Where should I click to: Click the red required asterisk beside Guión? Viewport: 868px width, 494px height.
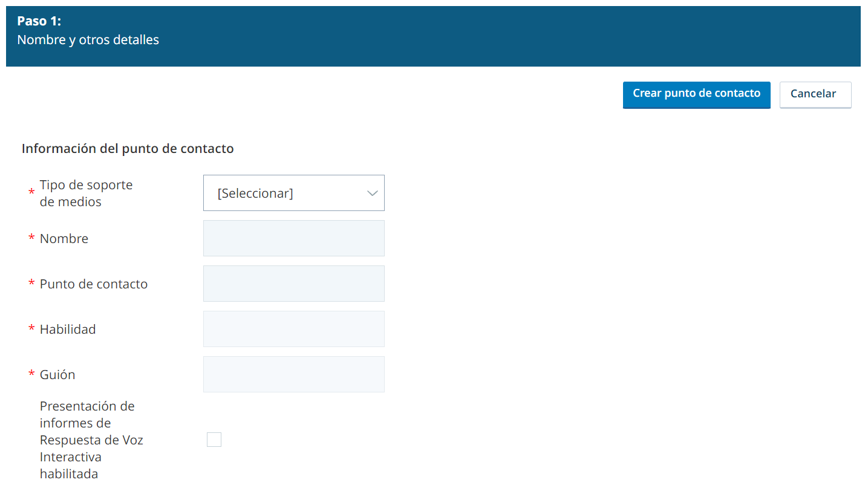tap(31, 375)
